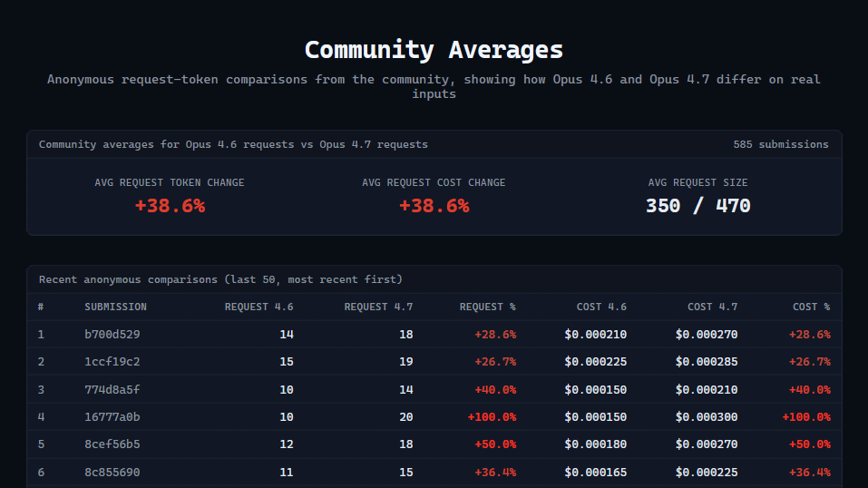Click the REQUEST 4.7 column header

point(378,307)
